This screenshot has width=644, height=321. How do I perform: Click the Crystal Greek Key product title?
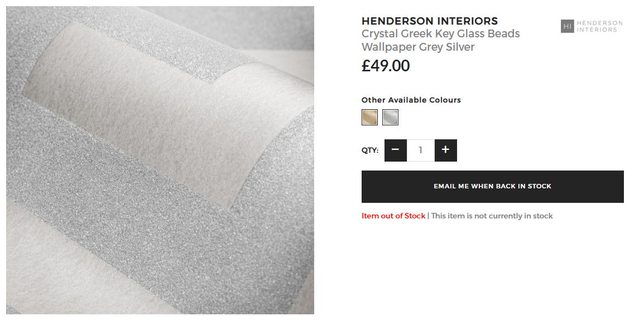(x=441, y=40)
